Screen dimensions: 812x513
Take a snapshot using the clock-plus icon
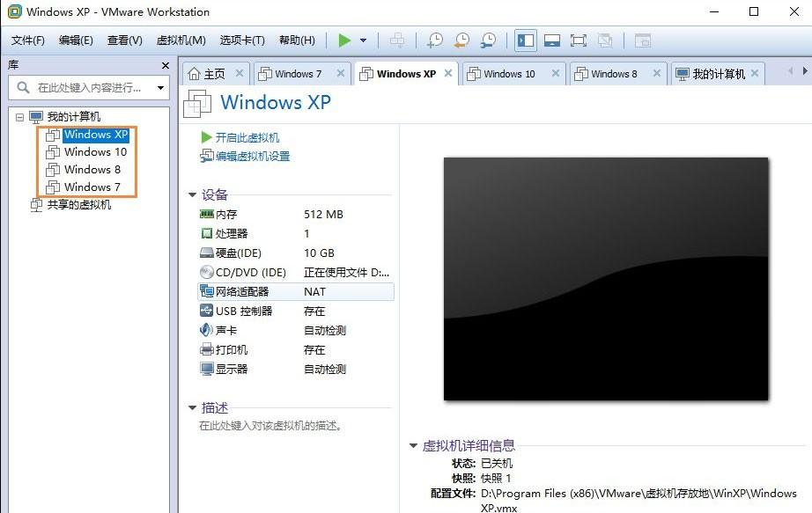click(x=433, y=40)
